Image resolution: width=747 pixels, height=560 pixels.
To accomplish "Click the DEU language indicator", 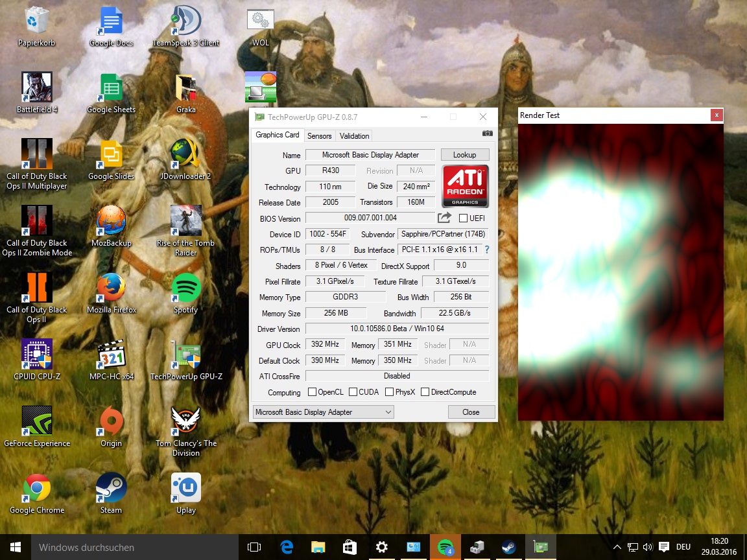I will coord(683,547).
